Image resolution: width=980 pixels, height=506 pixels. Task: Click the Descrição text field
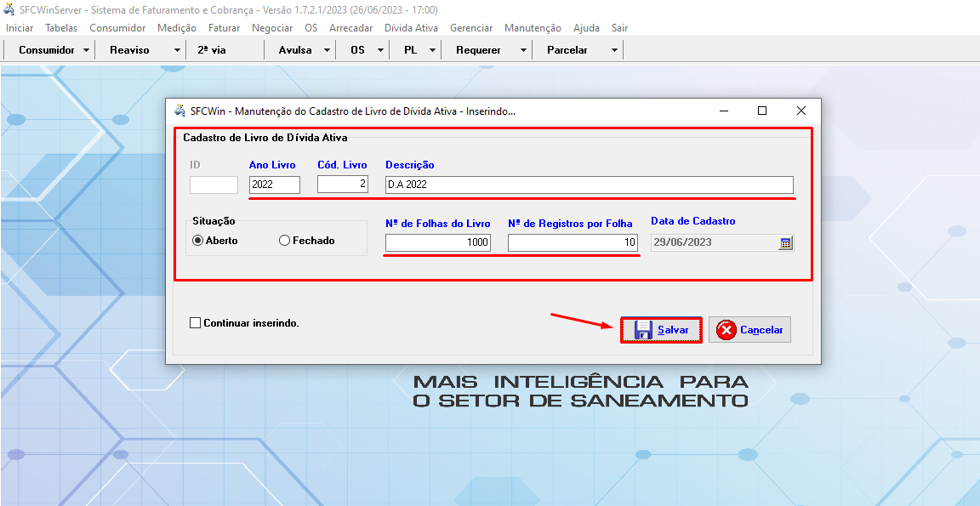tap(589, 185)
